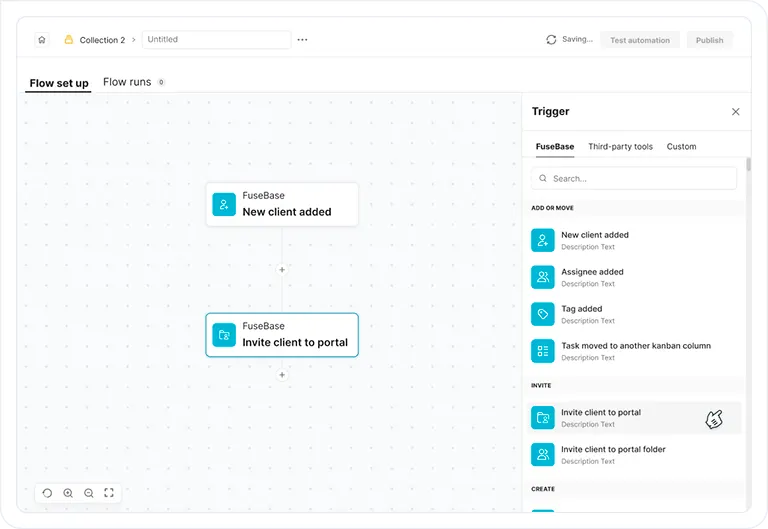Click Invite client to portal node icon
768x529 pixels.
pos(224,335)
